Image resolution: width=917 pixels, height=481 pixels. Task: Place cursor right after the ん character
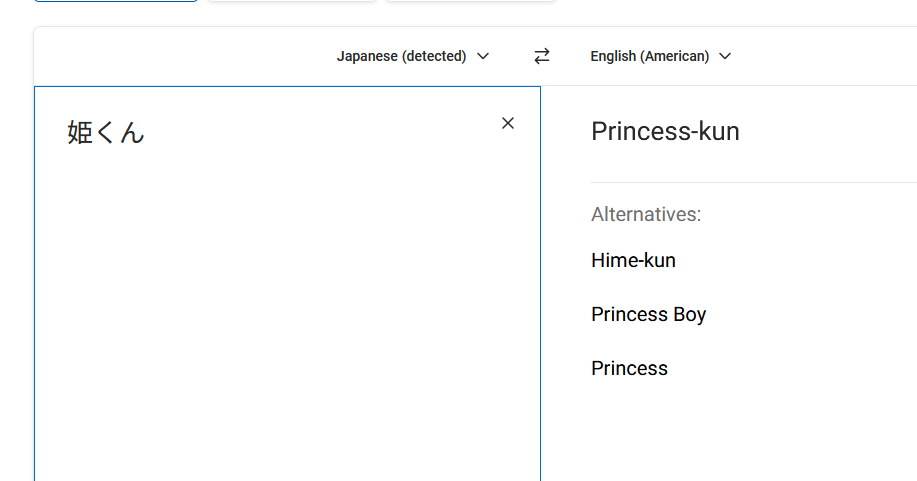[x=147, y=132]
